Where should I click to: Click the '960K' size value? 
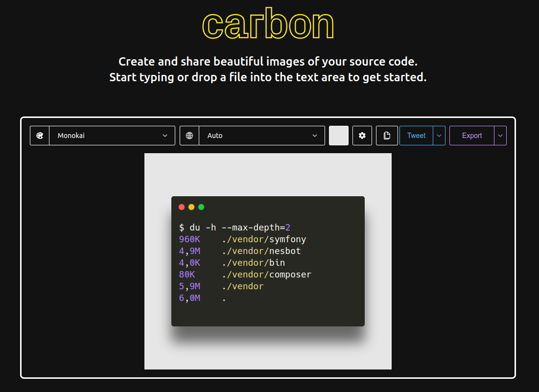click(189, 239)
